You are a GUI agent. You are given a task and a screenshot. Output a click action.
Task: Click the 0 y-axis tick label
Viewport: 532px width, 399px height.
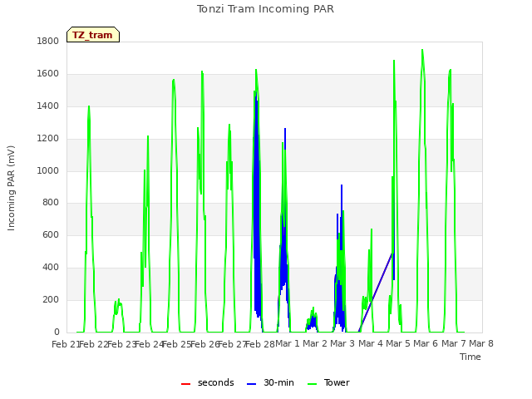point(57,332)
